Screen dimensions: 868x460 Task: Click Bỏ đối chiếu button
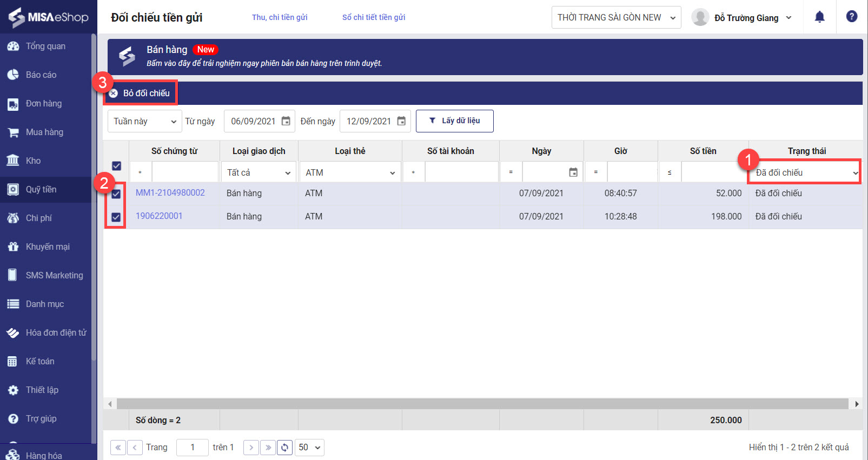140,94
